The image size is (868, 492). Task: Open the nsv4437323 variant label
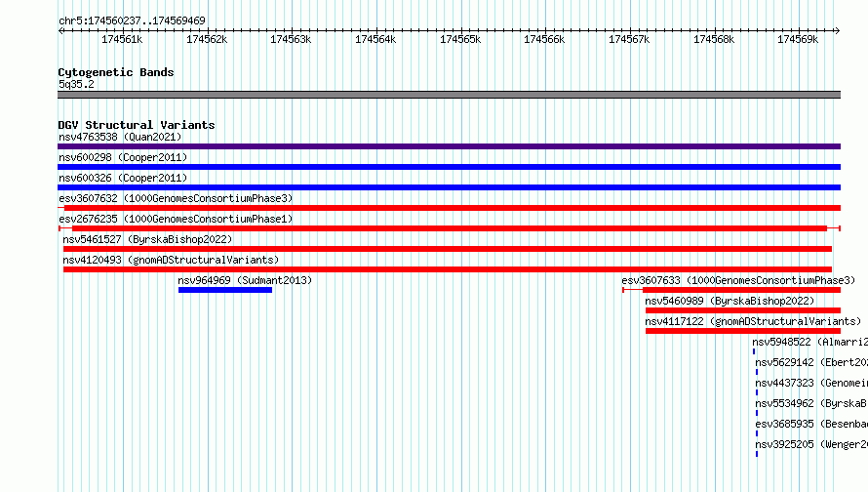click(x=811, y=383)
